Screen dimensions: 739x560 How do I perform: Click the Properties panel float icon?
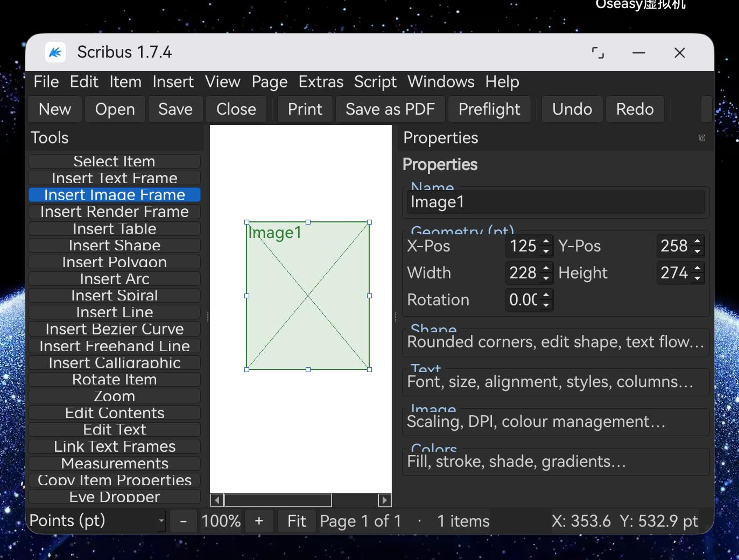coord(702,138)
